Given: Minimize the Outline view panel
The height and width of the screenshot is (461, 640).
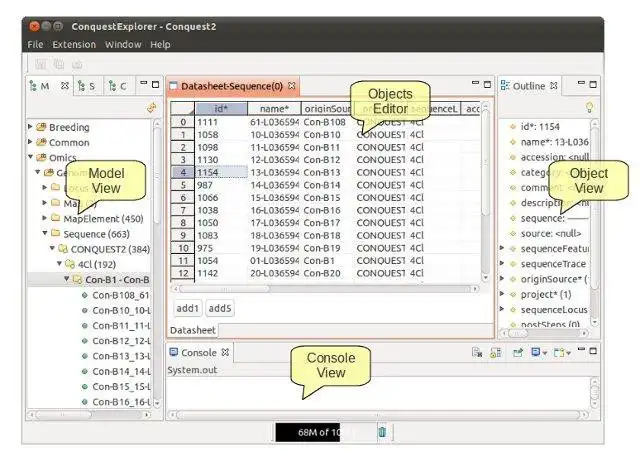Looking at the screenshot, I should click(x=581, y=83).
